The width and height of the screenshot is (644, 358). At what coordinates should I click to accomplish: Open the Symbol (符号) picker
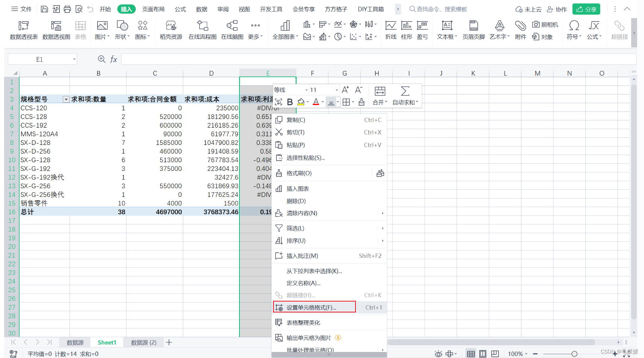[574, 30]
